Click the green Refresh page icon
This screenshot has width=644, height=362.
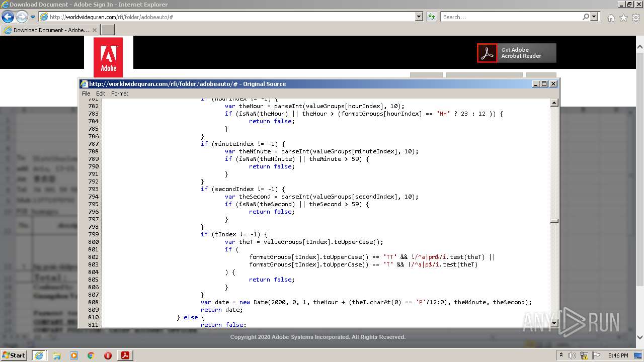[x=431, y=17]
